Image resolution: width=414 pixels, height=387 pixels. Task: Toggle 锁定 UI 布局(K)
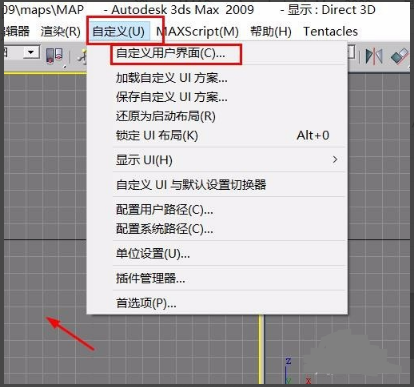217,135
